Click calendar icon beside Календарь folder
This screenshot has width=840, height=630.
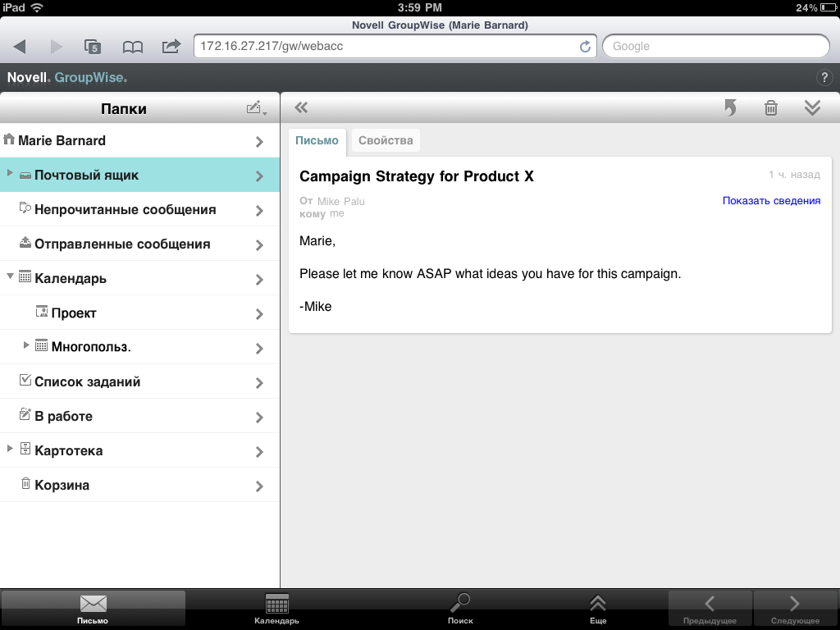coord(25,277)
